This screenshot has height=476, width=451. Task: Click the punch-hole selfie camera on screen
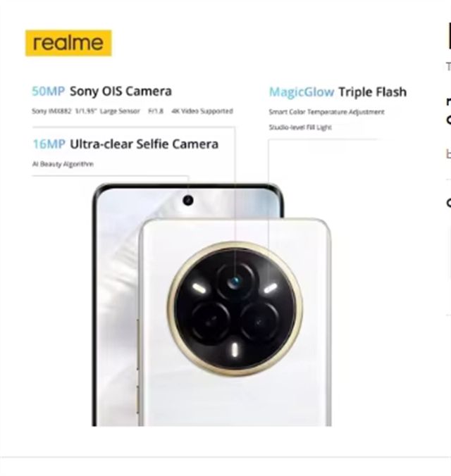tap(188, 201)
